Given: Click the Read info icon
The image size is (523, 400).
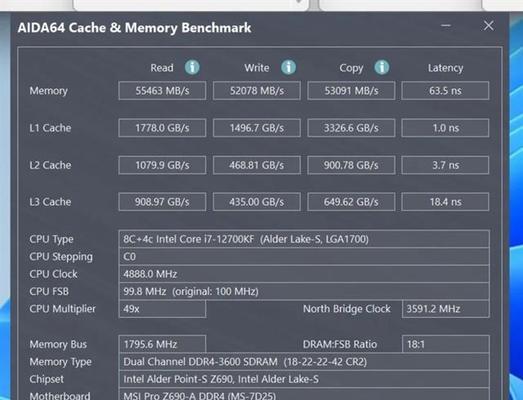Looking at the screenshot, I should 192,67.
